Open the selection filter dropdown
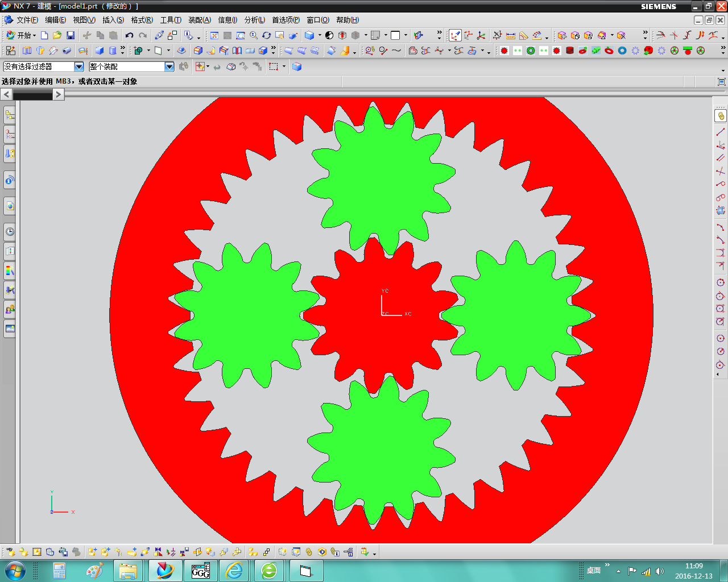The image size is (728, 582). pos(79,66)
